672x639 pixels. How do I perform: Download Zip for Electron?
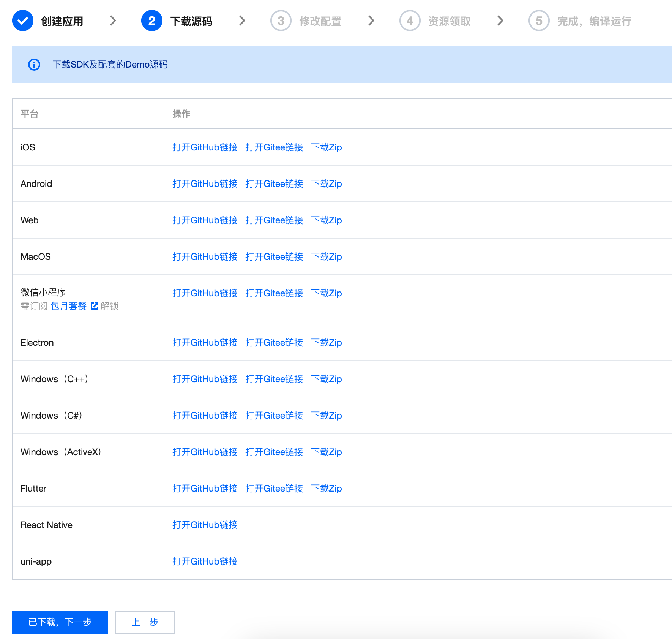pos(327,343)
